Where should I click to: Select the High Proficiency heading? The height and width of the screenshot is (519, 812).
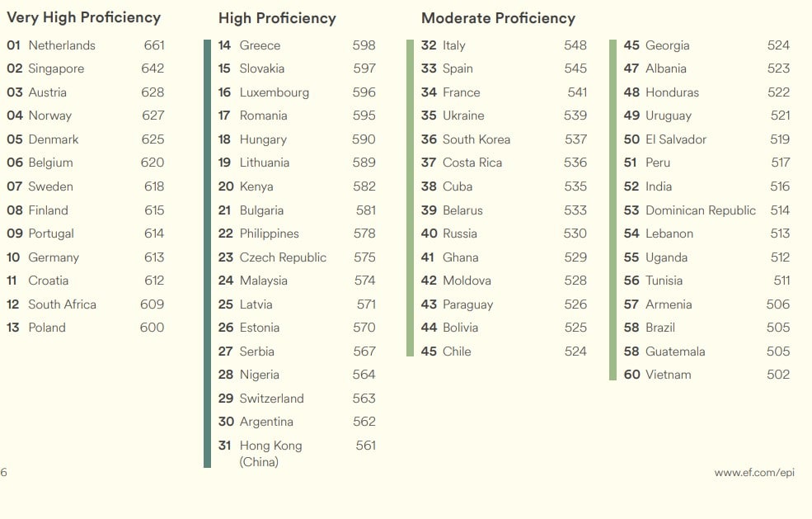pyautogui.click(x=277, y=18)
